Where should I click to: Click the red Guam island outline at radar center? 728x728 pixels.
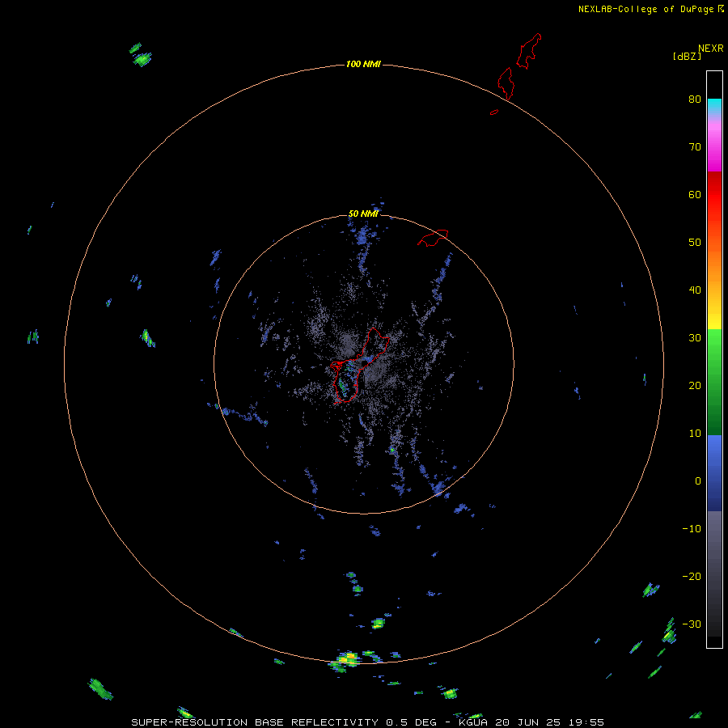pos(360,366)
